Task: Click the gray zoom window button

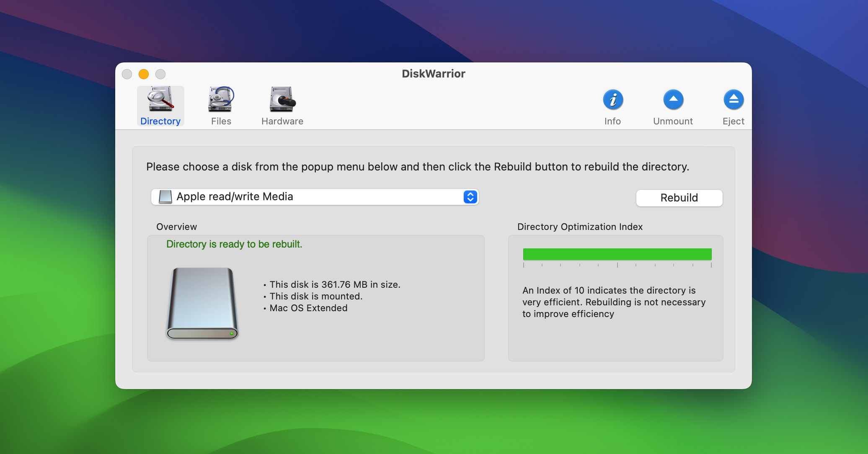Action: (x=160, y=74)
